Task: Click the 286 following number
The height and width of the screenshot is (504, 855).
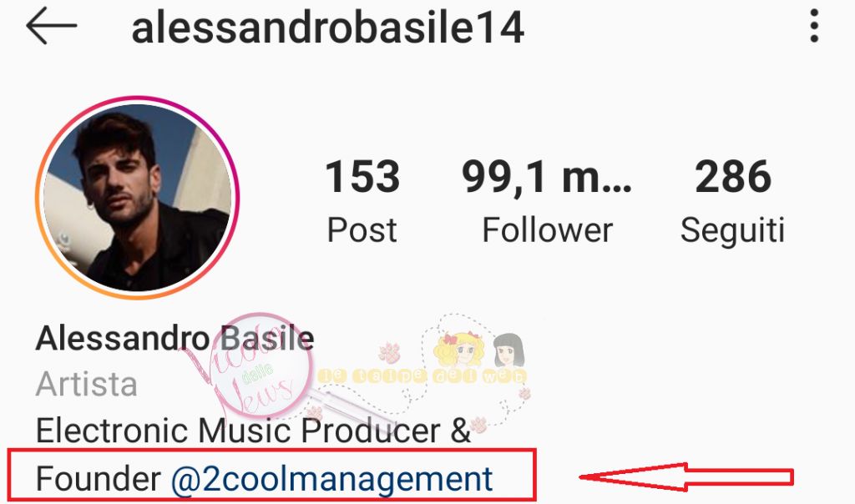Action: [733, 177]
